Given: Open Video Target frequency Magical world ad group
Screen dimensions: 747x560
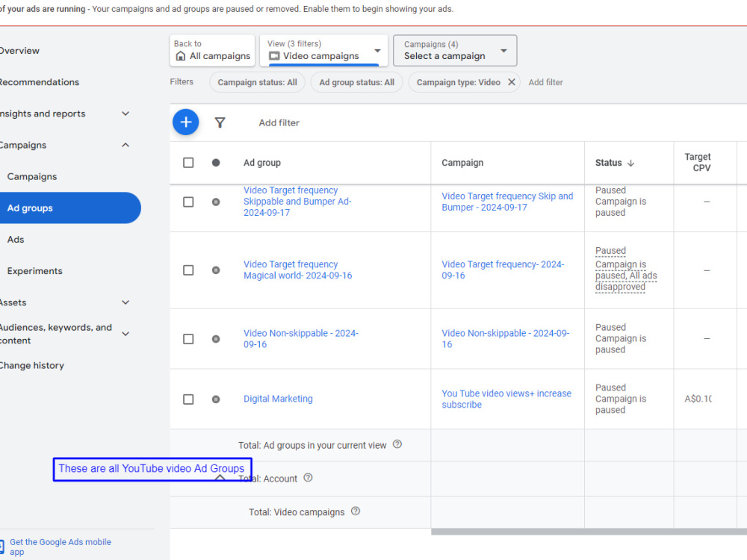Looking at the screenshot, I should (x=298, y=270).
